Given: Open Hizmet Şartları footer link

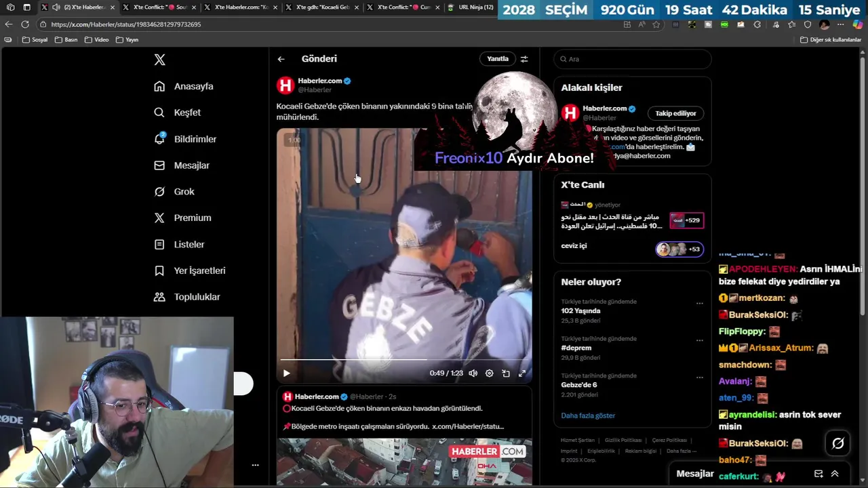Looking at the screenshot, I should tap(577, 441).
